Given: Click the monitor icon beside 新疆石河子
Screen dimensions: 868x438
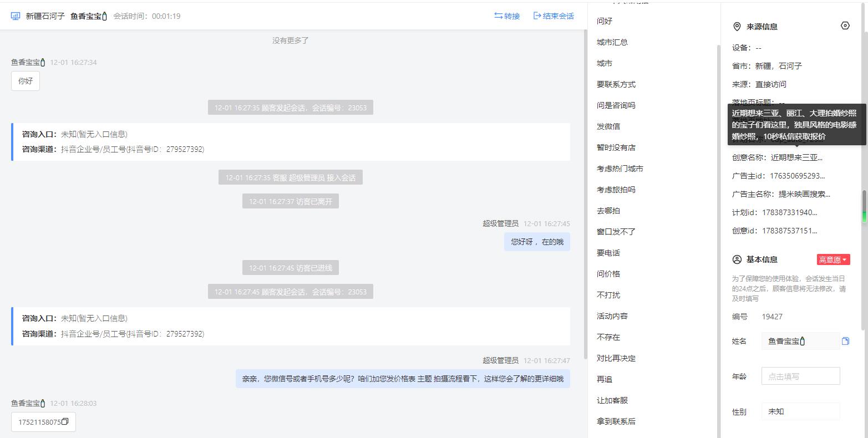Looking at the screenshot, I should coord(16,16).
